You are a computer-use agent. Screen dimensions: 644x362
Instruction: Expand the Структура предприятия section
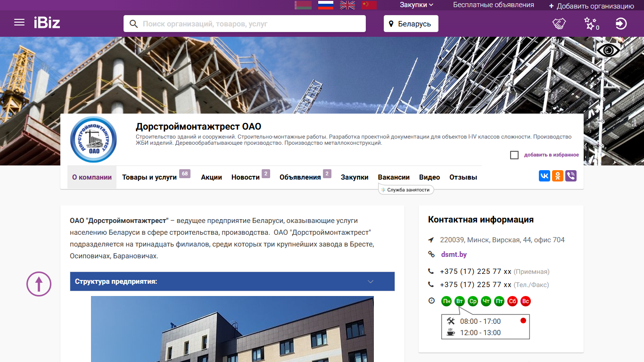tap(232, 281)
